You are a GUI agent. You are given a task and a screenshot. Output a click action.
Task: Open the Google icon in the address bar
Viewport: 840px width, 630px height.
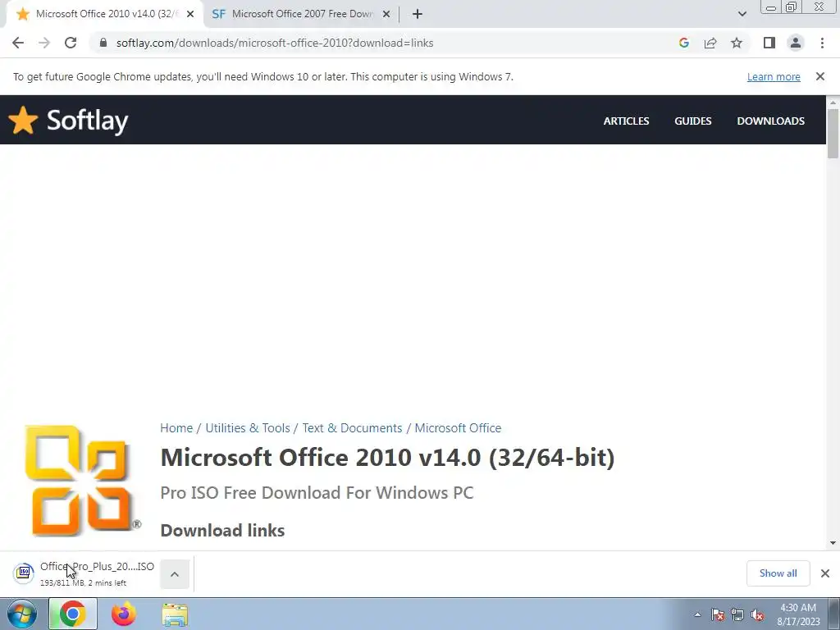(683, 43)
